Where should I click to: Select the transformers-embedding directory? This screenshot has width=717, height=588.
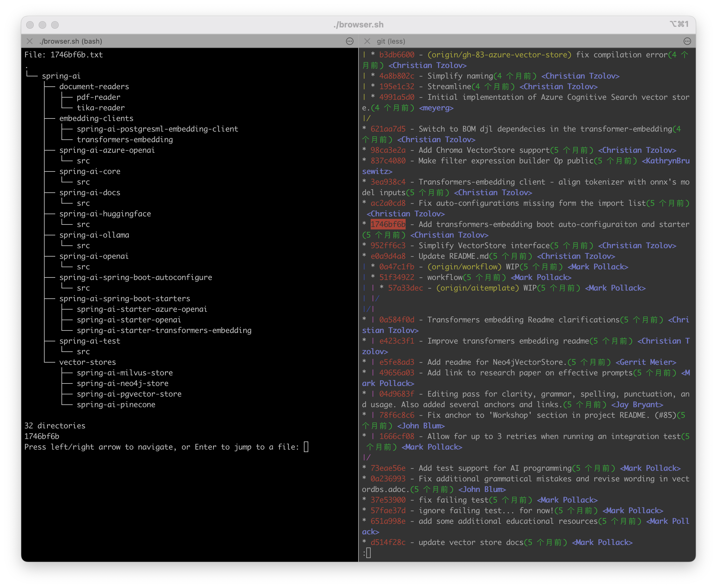point(125,140)
